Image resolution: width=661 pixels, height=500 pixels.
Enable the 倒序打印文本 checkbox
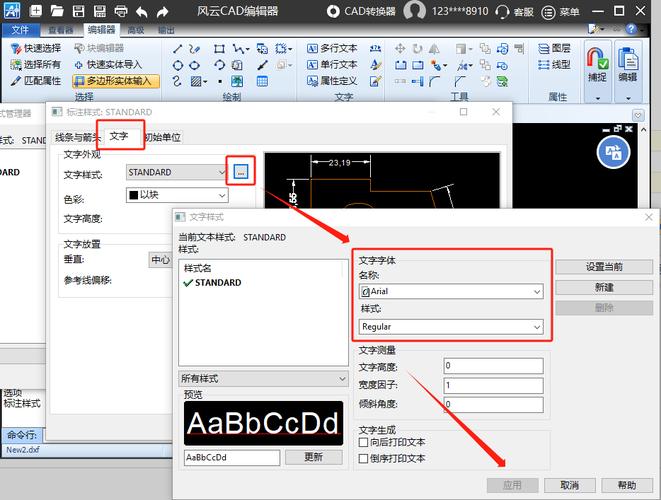pyautogui.click(x=365, y=458)
